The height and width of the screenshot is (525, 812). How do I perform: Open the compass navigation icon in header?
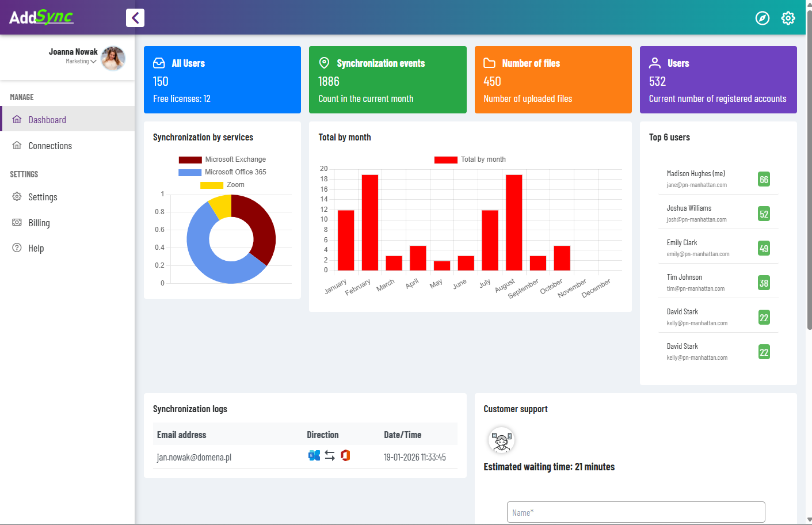pos(762,18)
